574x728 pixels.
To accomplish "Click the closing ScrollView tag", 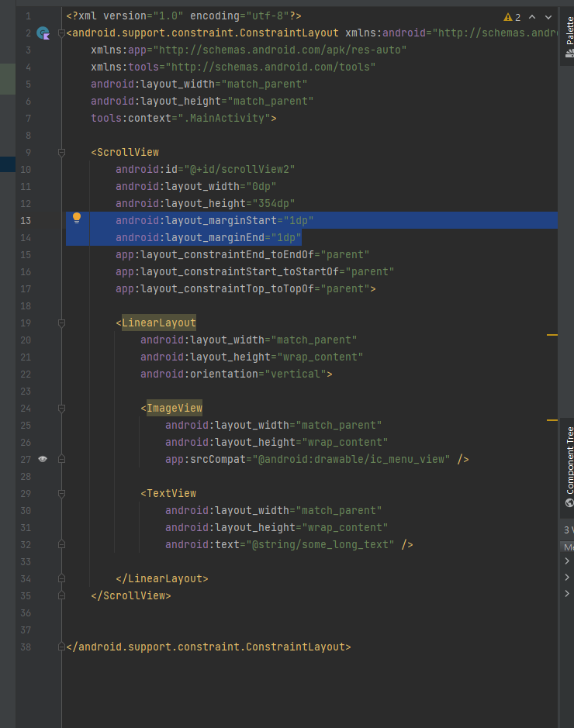I will coord(131,595).
